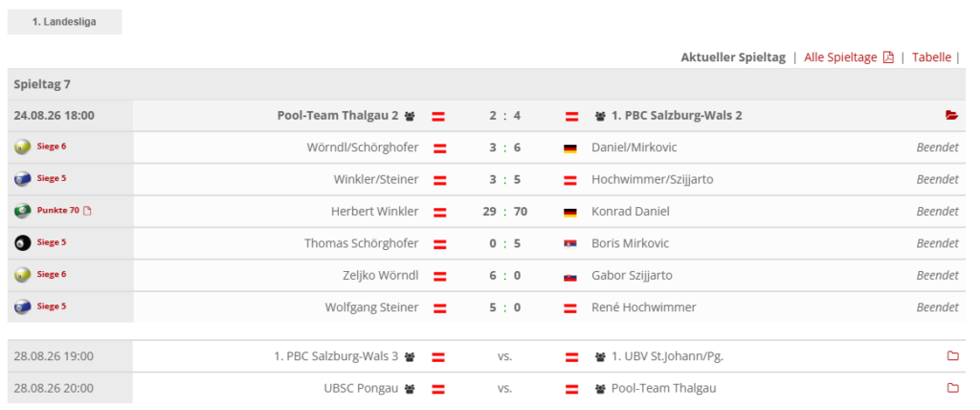The image size is (980, 410).
Task: Open the Punkte 70 score sheet icon
Action: coord(87,211)
